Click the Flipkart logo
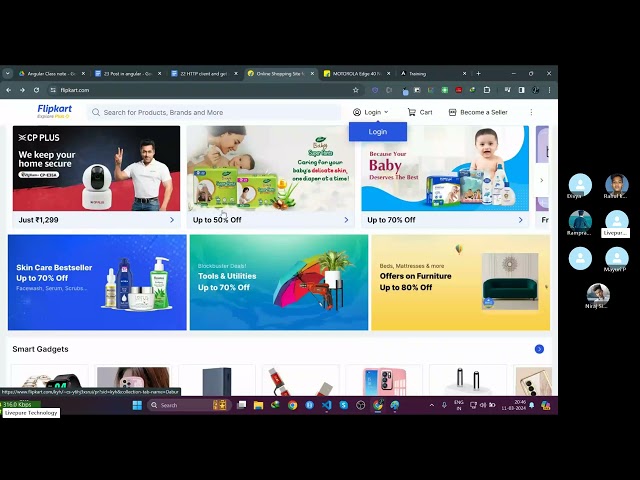Image resolution: width=640 pixels, height=480 pixels. 54,109
